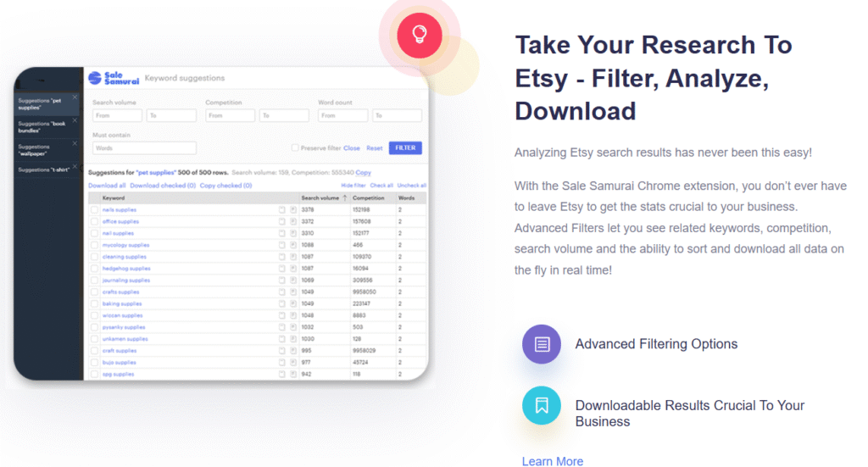Screen dimensions: 868x467
Task: Click the red lightbulb icon
Action: (x=419, y=36)
